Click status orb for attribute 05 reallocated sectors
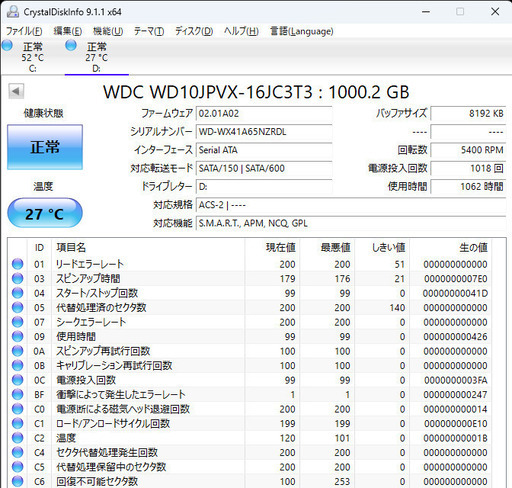512x488 pixels. [x=17, y=307]
